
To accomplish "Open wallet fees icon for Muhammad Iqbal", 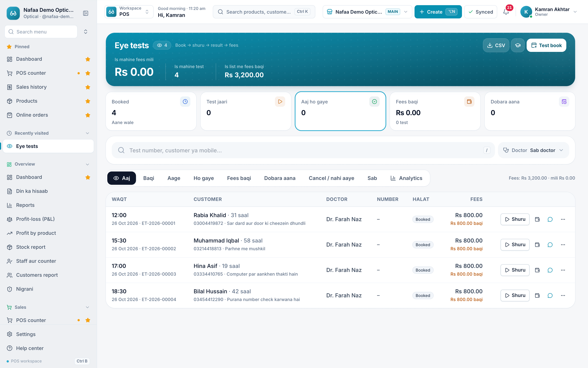I will click(537, 245).
